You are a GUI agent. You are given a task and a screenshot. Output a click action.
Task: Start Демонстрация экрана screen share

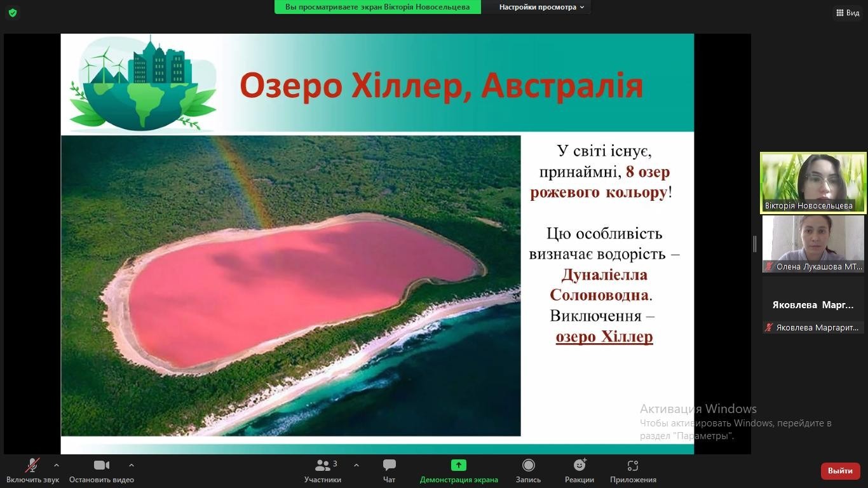pos(459,471)
